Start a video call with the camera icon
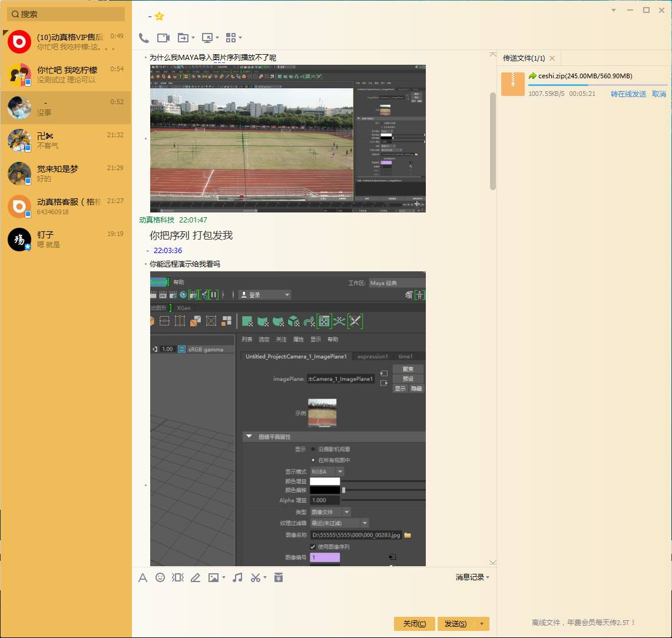 163,38
